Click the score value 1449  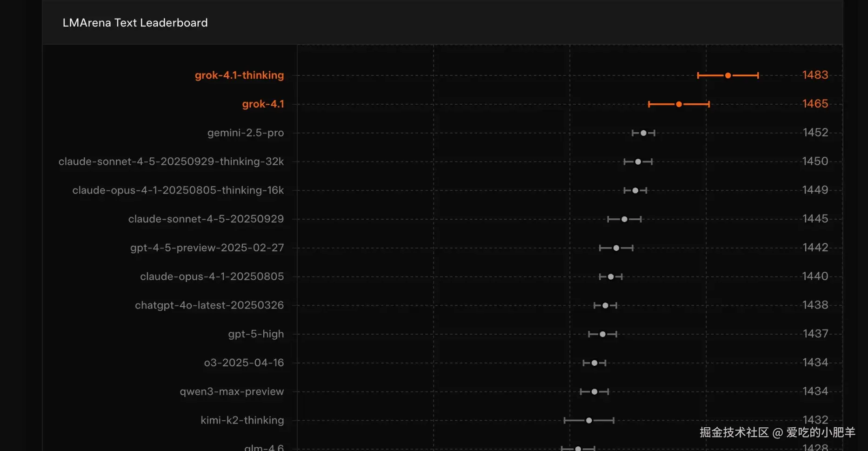click(815, 190)
